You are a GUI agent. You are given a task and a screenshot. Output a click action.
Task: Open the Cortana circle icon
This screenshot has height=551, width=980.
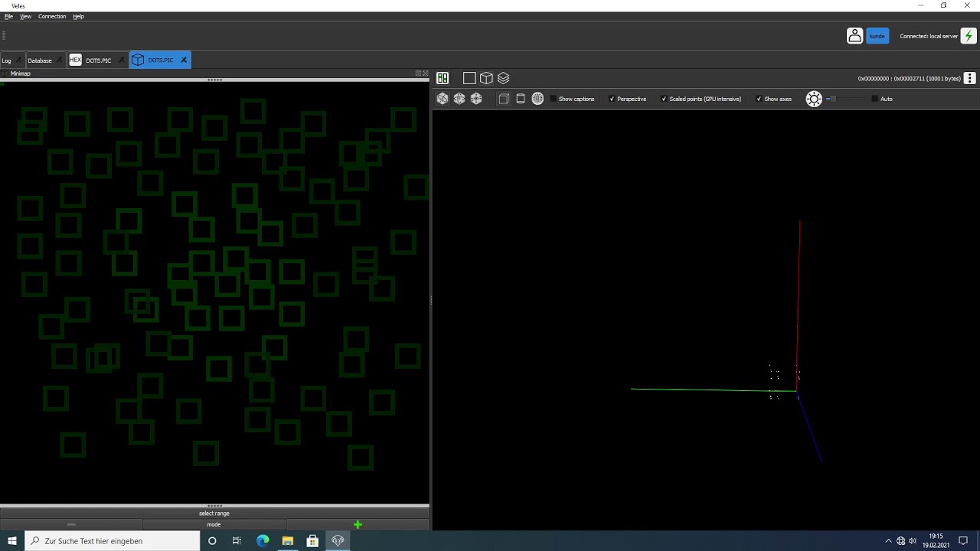[212, 540]
